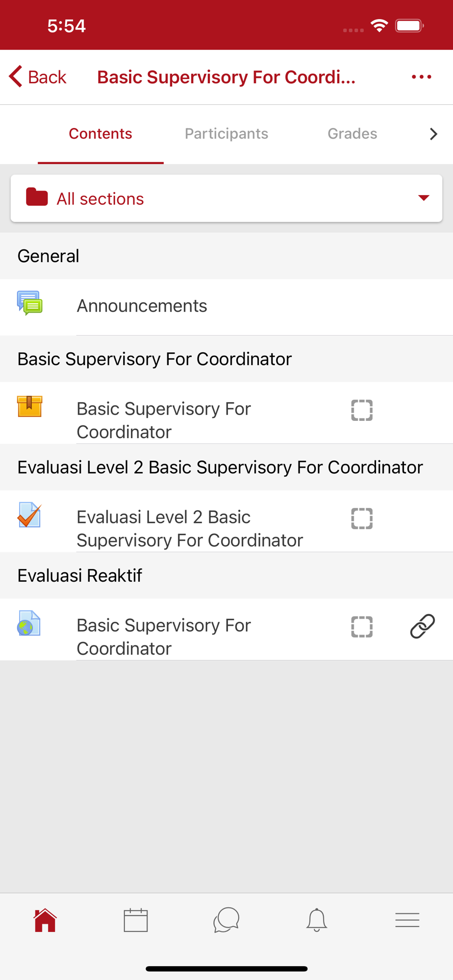453x980 pixels.
Task: Expand the All sections dropdown
Action: click(226, 198)
